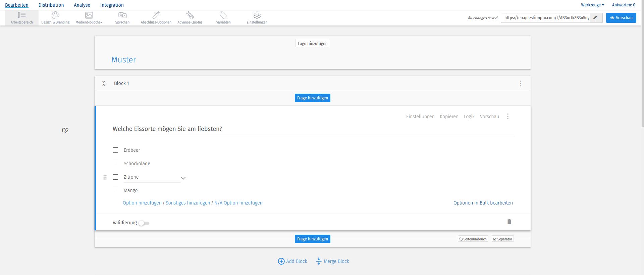Screen dimensions: 644x275
Task: Expand the Zitrone option dropdown arrow
Action: tap(183, 178)
